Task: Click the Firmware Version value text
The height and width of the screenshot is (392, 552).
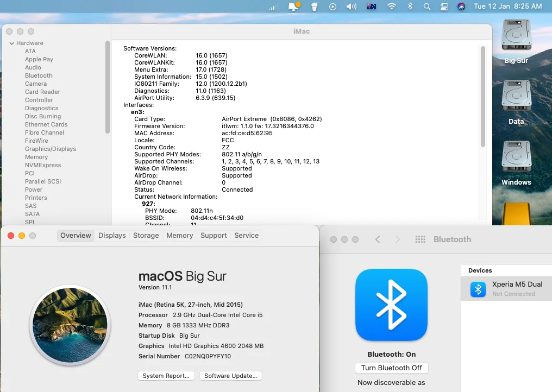Action: (267, 126)
